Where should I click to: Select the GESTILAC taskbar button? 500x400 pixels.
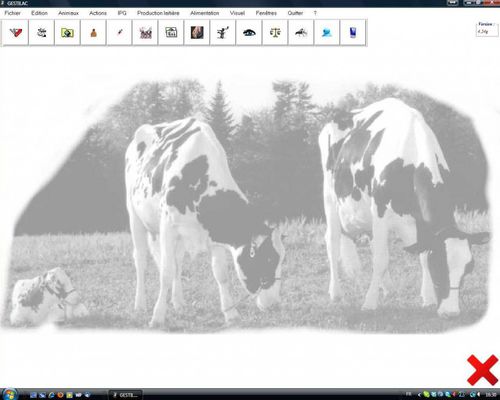pyautogui.click(x=126, y=395)
